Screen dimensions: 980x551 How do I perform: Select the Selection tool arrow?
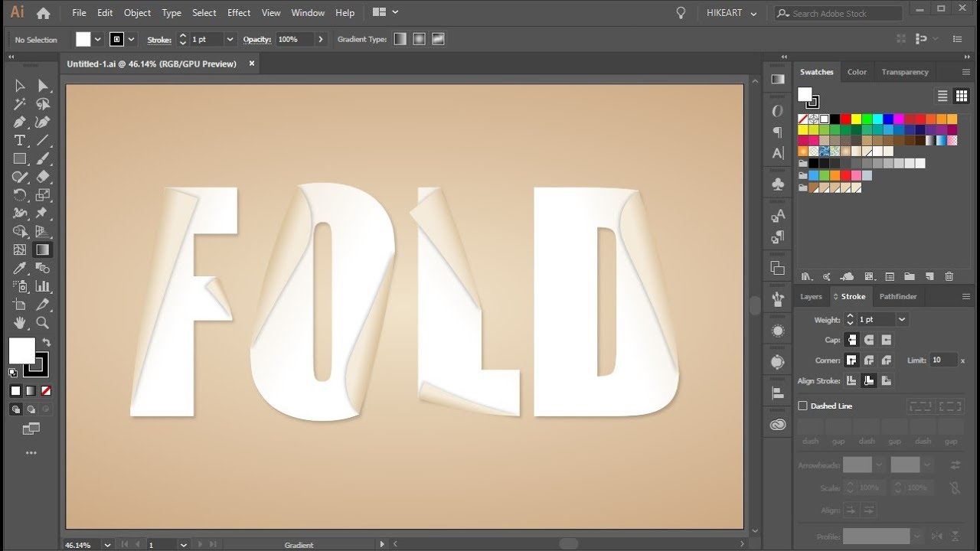pyautogui.click(x=20, y=86)
